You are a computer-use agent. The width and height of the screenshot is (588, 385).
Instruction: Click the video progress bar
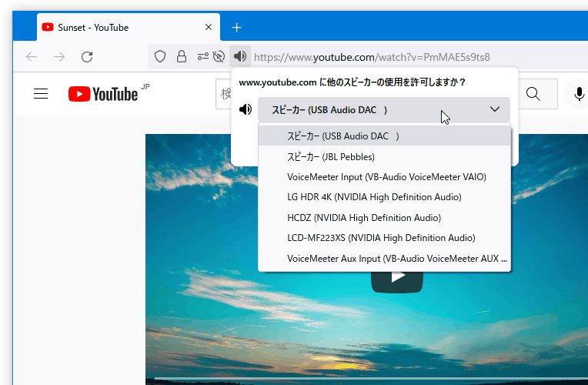click(371, 378)
